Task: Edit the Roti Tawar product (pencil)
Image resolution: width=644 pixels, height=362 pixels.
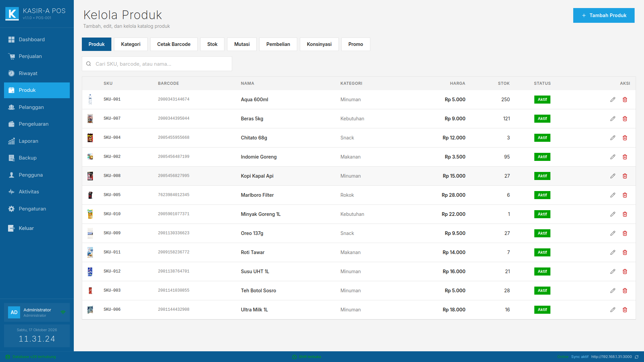Action: [613, 252]
